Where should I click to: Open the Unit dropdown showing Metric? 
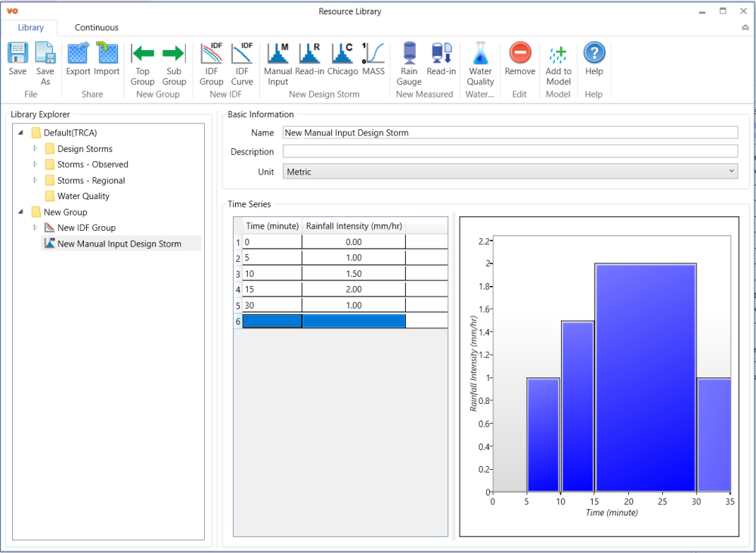tap(510, 172)
